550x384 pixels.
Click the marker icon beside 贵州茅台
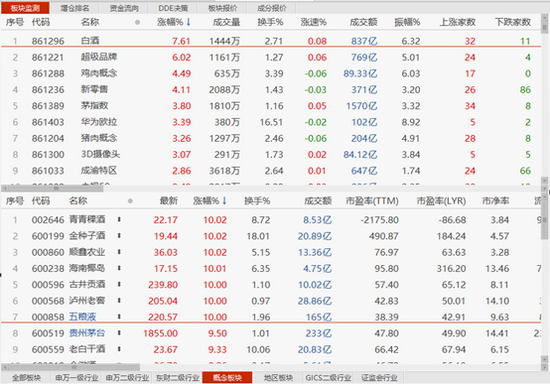pyautogui.click(x=119, y=333)
